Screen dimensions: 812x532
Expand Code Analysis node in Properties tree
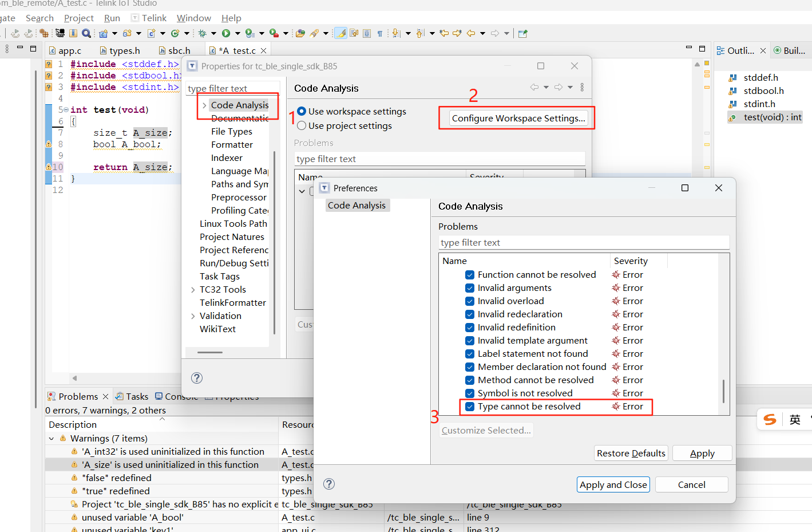coord(204,105)
